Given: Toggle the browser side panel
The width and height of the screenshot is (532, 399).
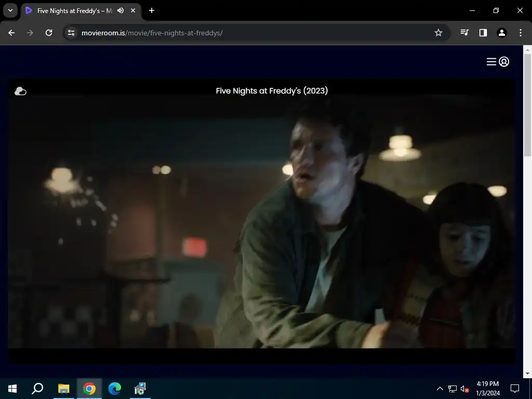Looking at the screenshot, I should point(483,33).
